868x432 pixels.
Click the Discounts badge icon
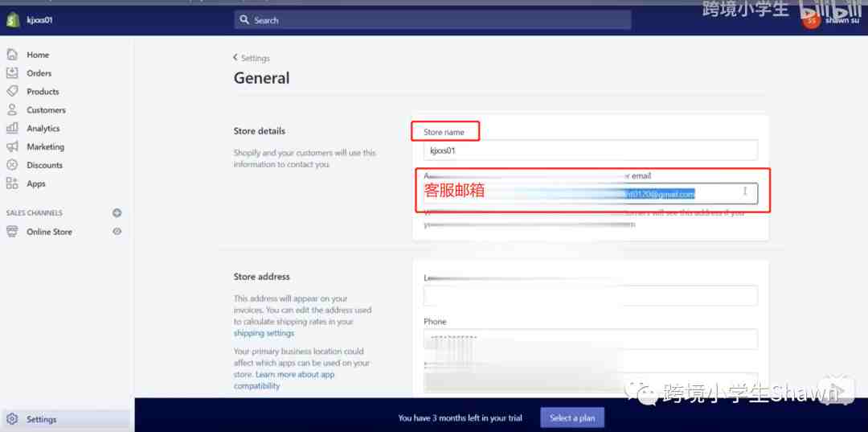[12, 165]
